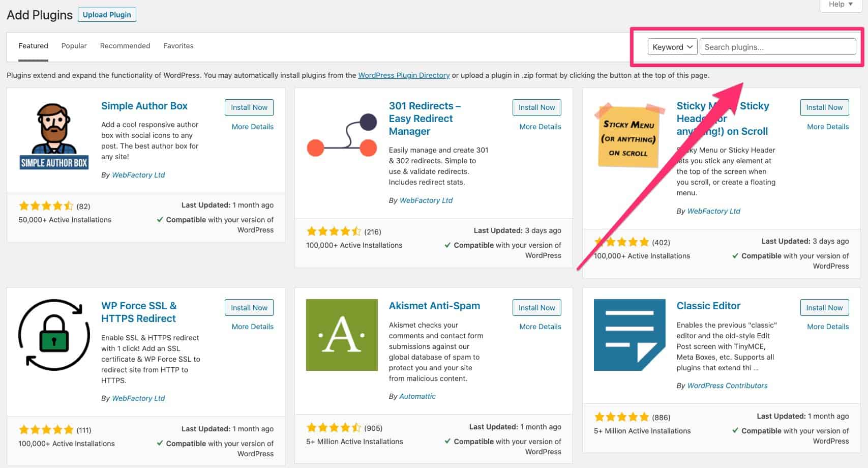The image size is (868, 468).
Task: View More Details for Akismet Anti-Spam
Action: [x=541, y=327]
